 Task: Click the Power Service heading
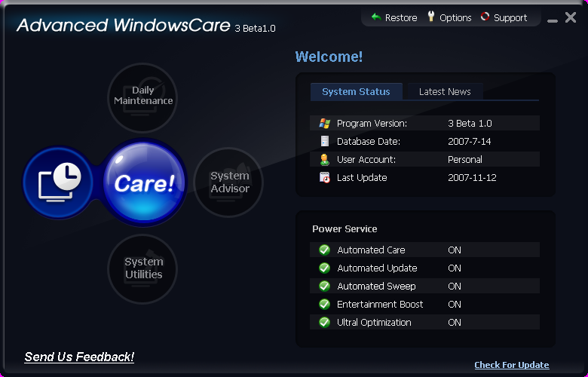point(345,228)
